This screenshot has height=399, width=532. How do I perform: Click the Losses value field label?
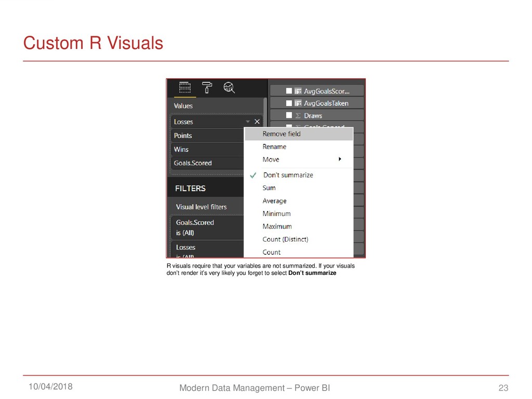coord(183,122)
